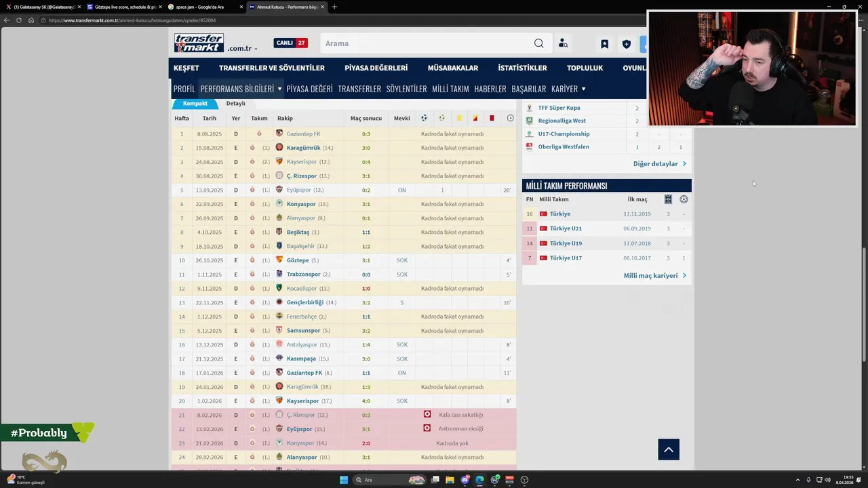Click the Transfermarkt logo

[x=199, y=43]
